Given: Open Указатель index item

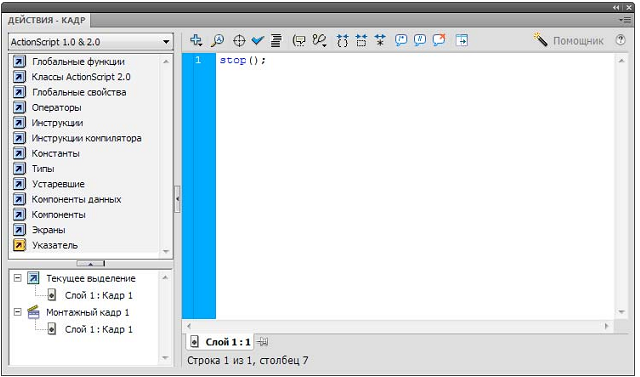Looking at the screenshot, I should click(55, 245).
